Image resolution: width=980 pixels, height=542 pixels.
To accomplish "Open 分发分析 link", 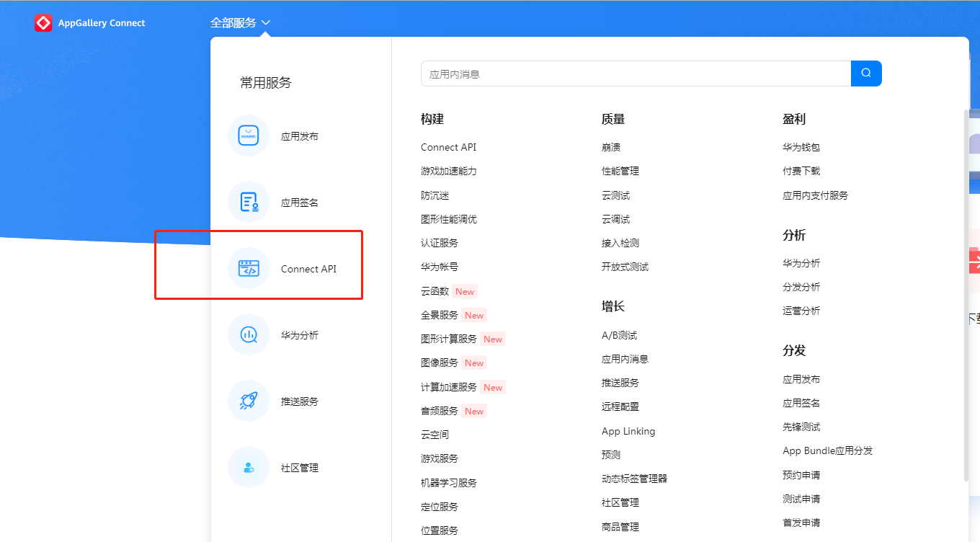I will (801, 287).
